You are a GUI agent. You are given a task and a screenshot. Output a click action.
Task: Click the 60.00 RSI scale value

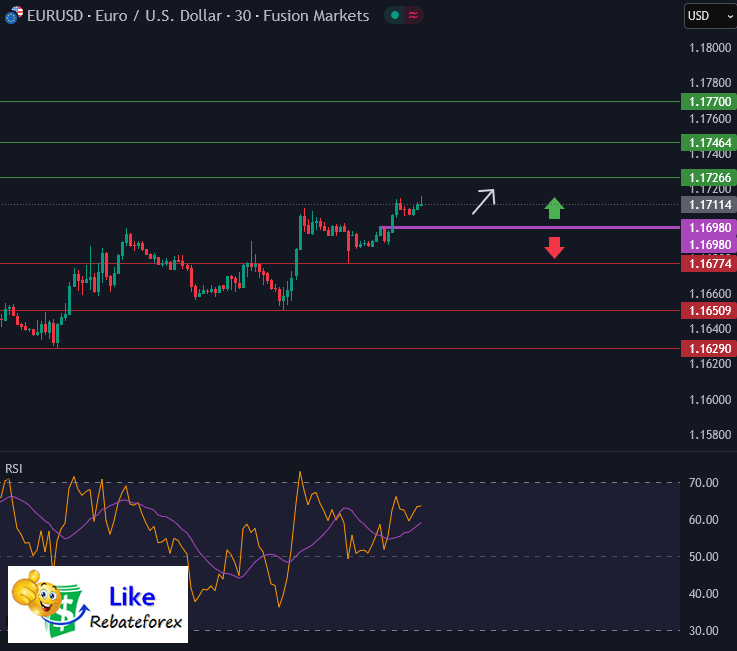(704, 519)
